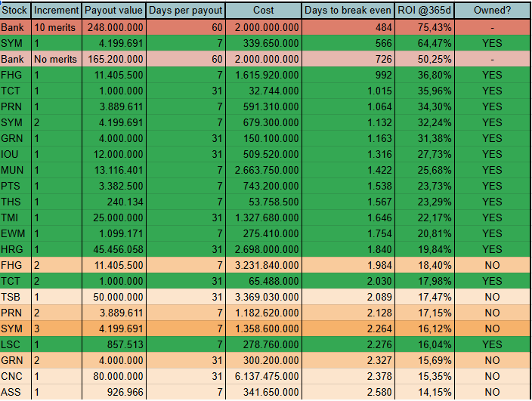Select the 'CNC' stock cell
The height and width of the screenshot is (401, 532).
(16, 376)
